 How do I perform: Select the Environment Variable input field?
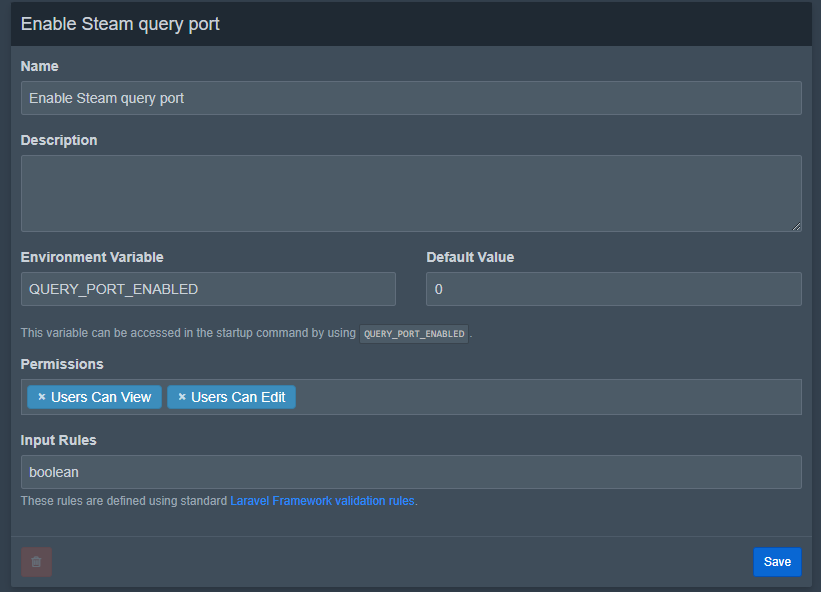pyautogui.click(x=208, y=288)
